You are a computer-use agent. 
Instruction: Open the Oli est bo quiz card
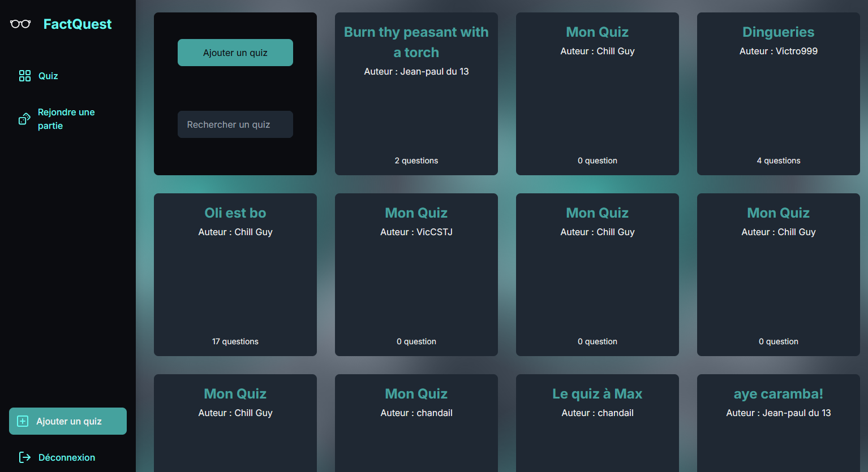point(235,275)
